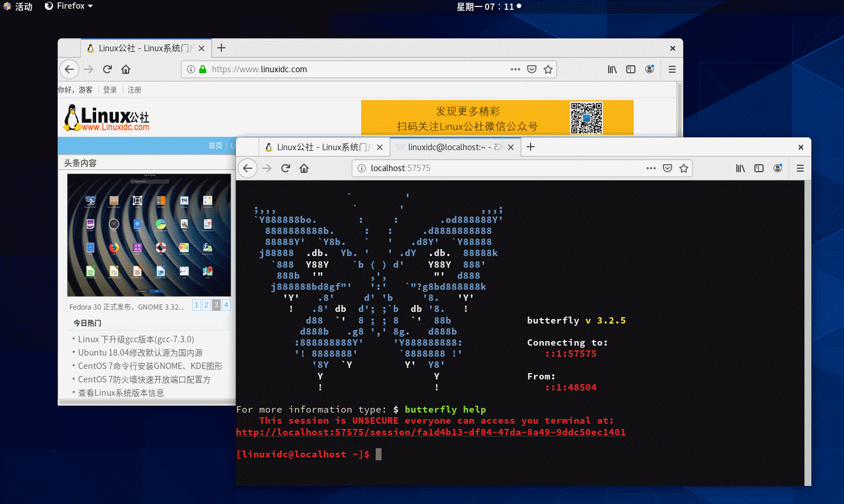Open Fedora 30 desktop thumbnail image
The width and height of the screenshot is (844, 504).
pyautogui.click(x=149, y=235)
